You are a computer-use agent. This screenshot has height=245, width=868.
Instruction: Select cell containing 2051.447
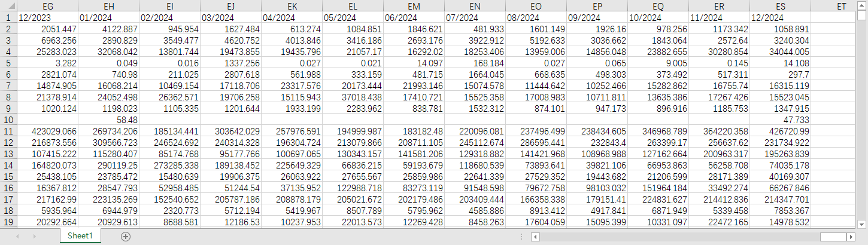pos(47,29)
